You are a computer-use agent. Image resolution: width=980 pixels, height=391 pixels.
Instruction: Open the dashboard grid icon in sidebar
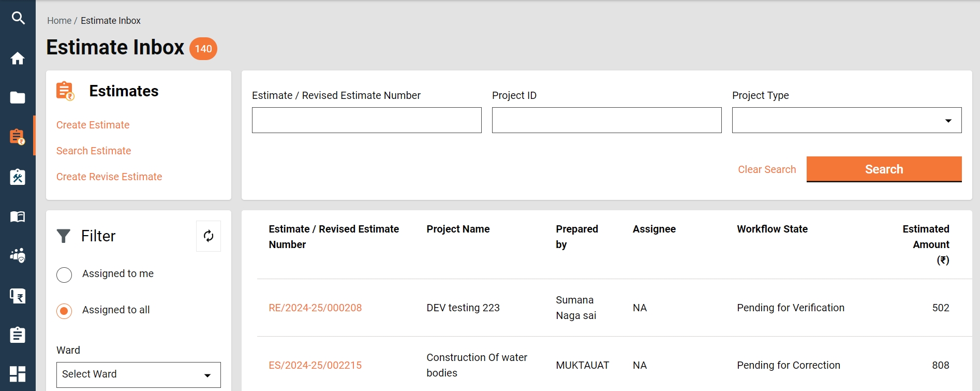pyautogui.click(x=18, y=373)
